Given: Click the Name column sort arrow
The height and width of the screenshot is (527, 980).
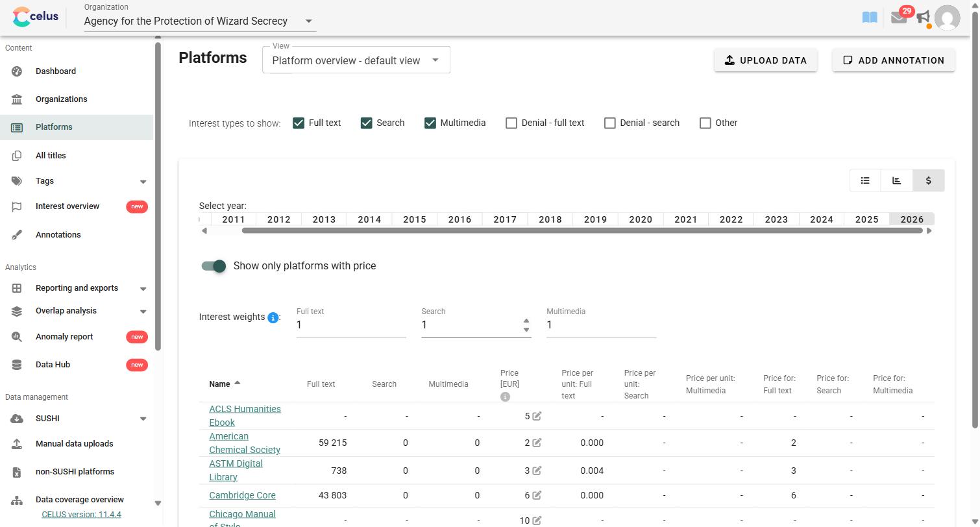Looking at the screenshot, I should pos(238,383).
